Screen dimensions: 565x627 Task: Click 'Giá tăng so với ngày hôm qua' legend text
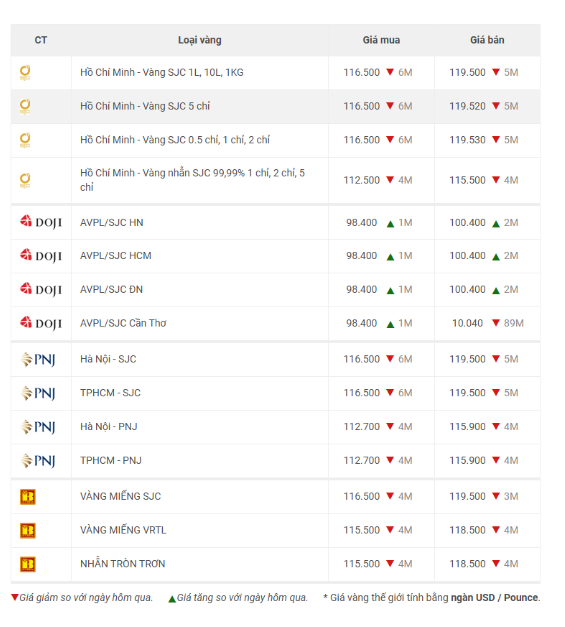242,597
